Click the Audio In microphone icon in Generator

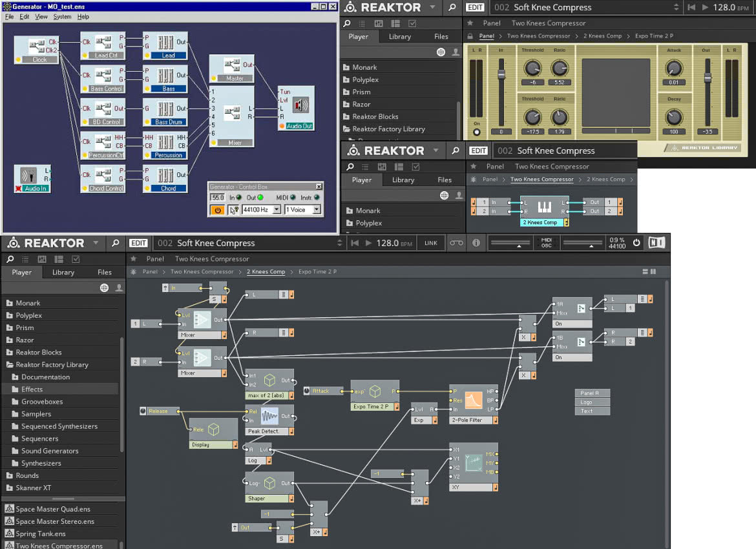coord(28,174)
